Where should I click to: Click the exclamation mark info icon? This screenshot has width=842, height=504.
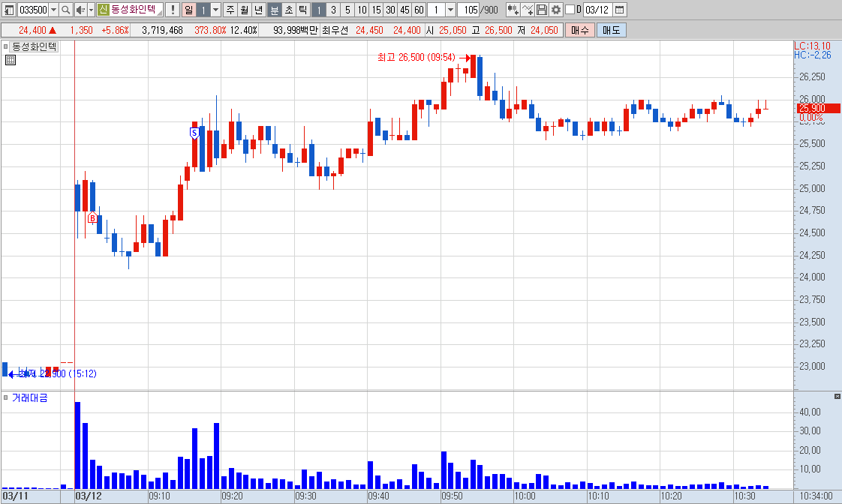point(173,10)
